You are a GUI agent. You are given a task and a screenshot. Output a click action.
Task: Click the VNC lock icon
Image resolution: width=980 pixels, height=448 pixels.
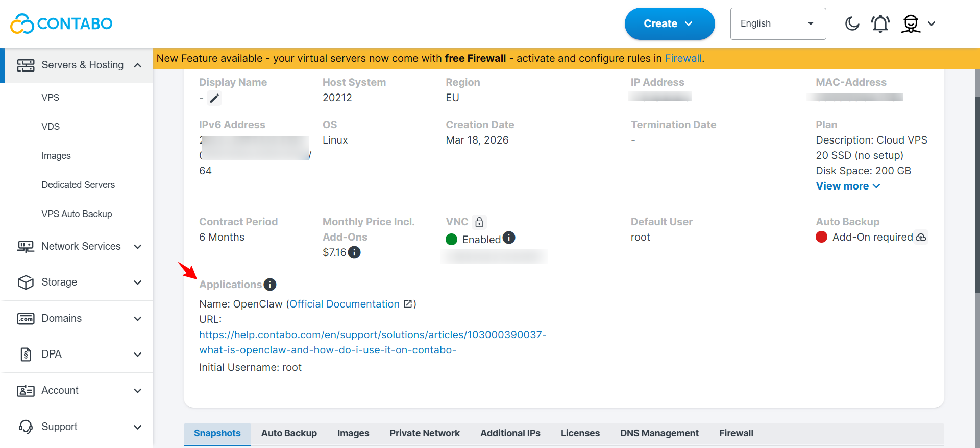pyautogui.click(x=479, y=222)
